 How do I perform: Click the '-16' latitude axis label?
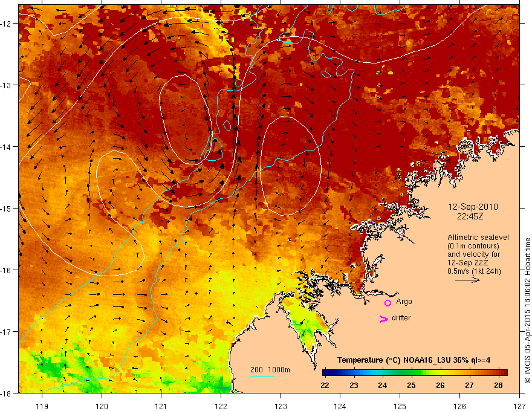click(7, 270)
